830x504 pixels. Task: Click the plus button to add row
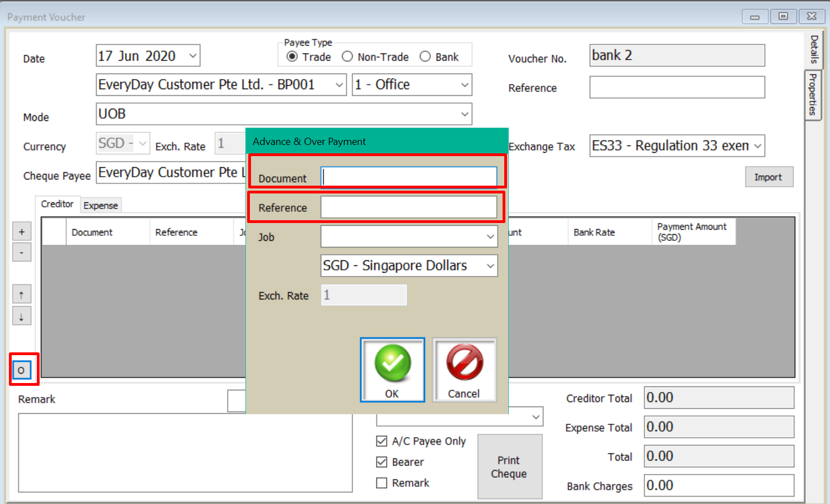(22, 231)
